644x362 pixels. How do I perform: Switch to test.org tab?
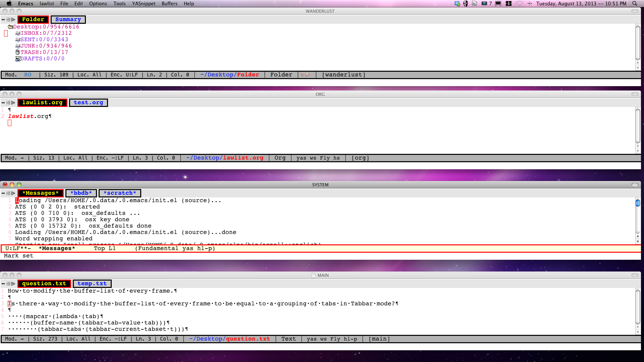click(88, 103)
